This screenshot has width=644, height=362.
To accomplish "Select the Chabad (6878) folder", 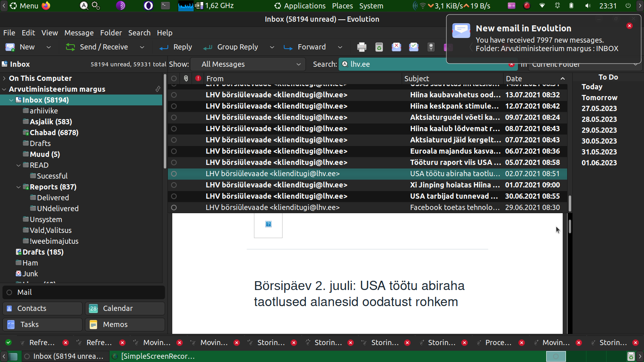I will [x=54, y=133].
